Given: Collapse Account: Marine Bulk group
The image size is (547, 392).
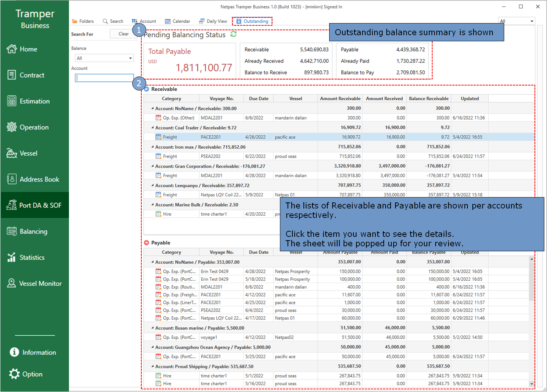Looking at the screenshot, I should pos(152,205).
